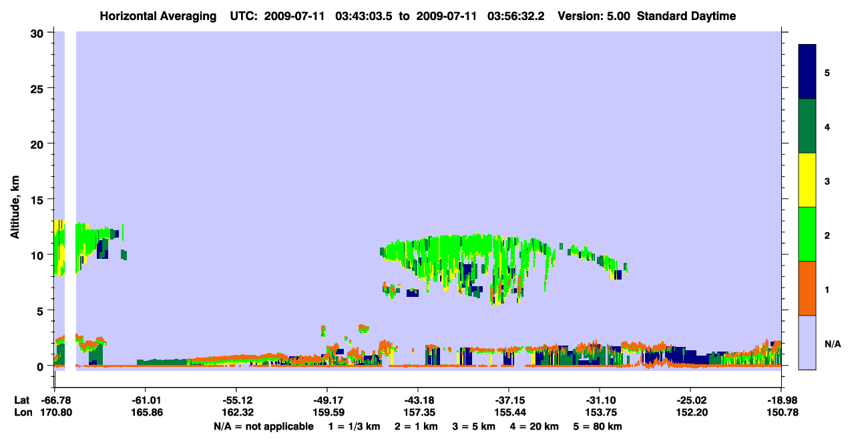Viewport: 868px width, 445px height.
Task: Click 'Standard Daytime' label in title
Action: 686,16
